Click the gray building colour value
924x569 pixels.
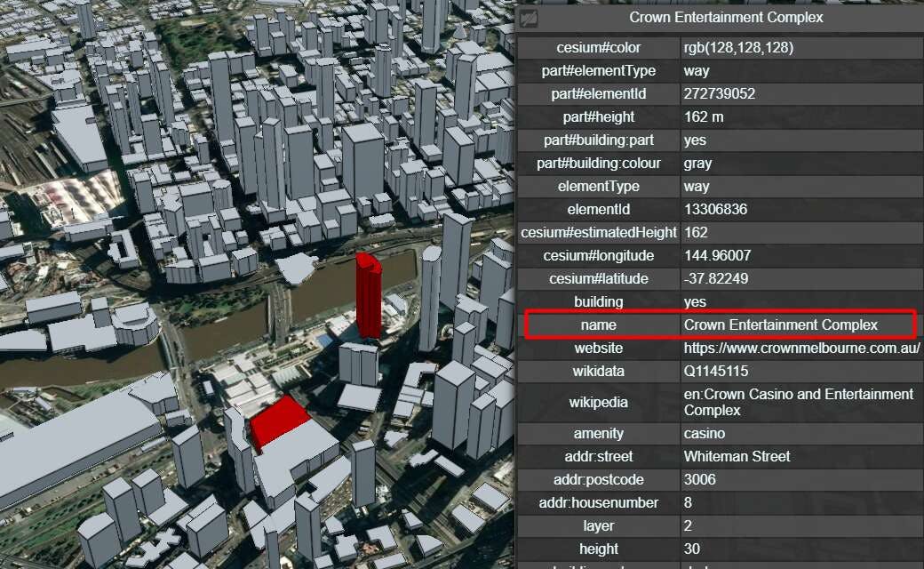point(697,164)
